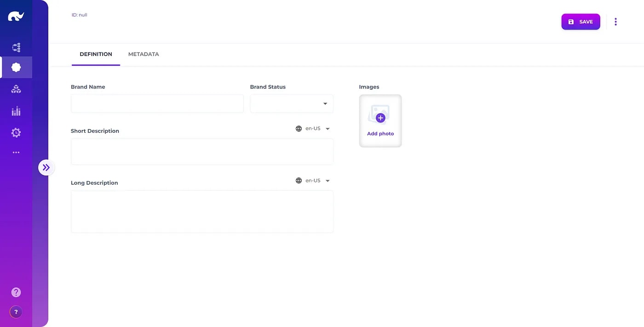
Task: Click the Brand Name label
Action: tap(88, 87)
